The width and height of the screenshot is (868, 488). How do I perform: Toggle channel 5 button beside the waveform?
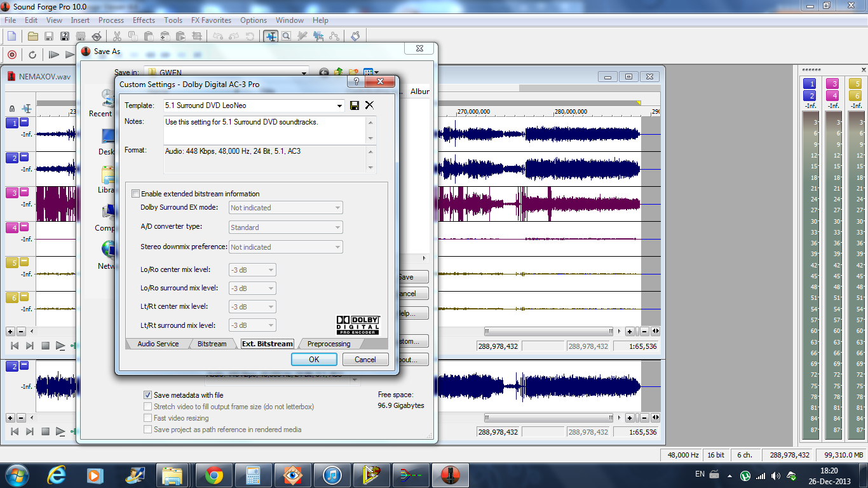[12, 262]
